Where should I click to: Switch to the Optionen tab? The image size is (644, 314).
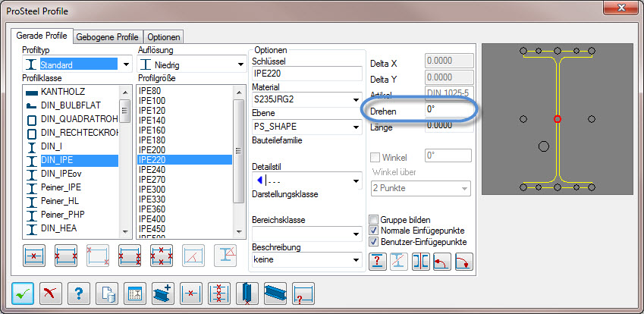(x=164, y=37)
